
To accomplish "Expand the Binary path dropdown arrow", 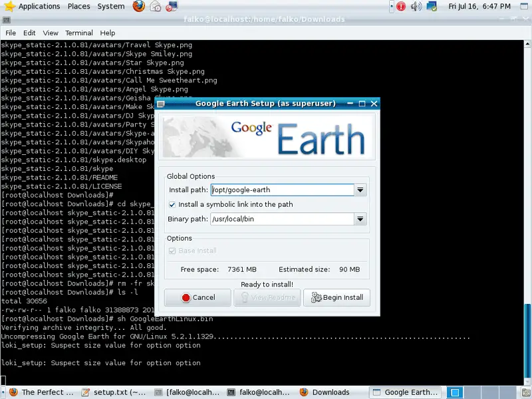I will tap(360, 219).
